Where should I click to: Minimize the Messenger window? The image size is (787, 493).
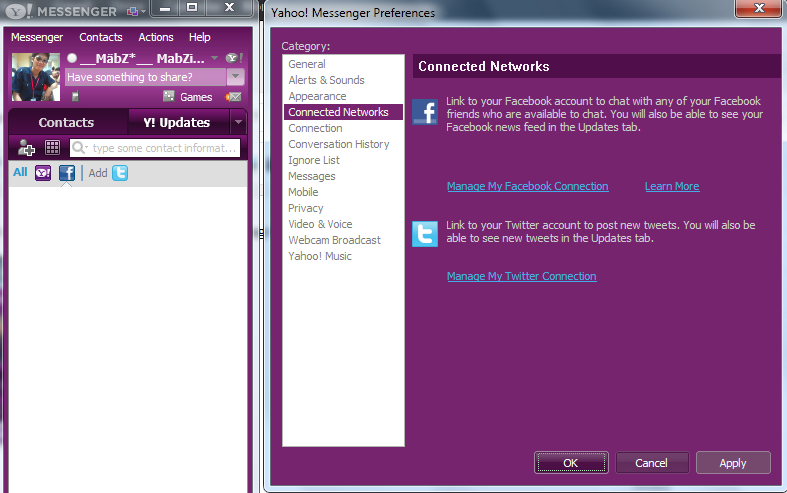click(x=165, y=8)
